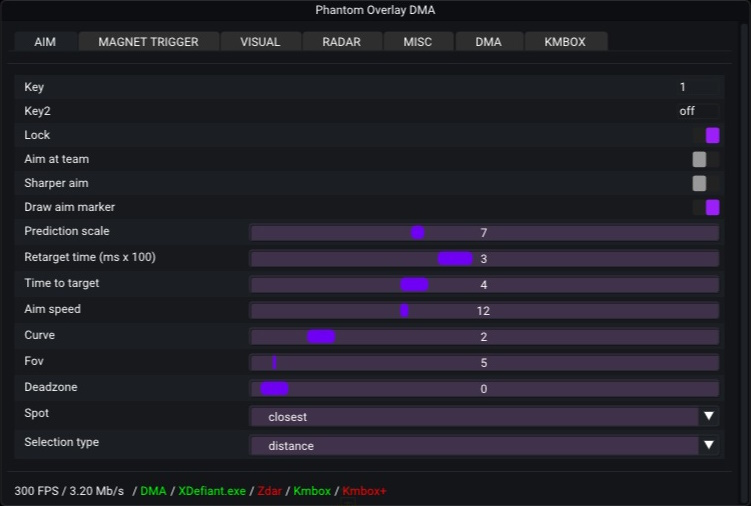
Task: Click the Aim at team label
Action: [x=57, y=159]
